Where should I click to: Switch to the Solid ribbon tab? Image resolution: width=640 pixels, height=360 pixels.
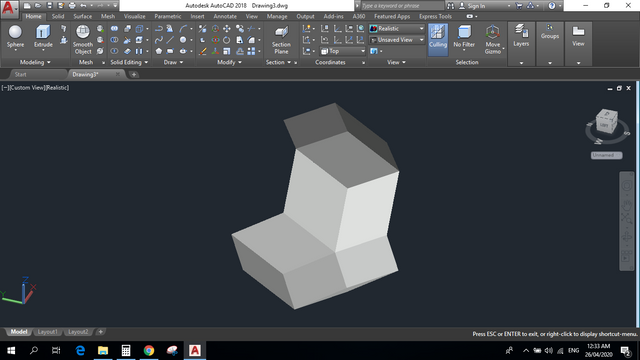[x=58, y=16]
